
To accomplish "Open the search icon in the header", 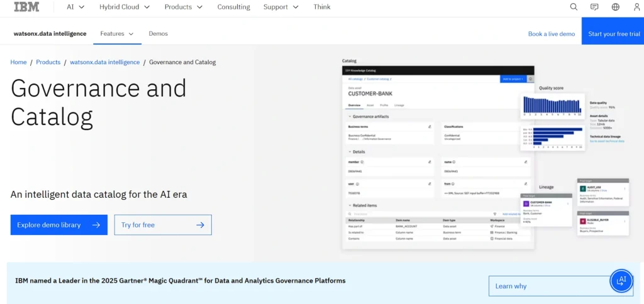I will tap(574, 7).
